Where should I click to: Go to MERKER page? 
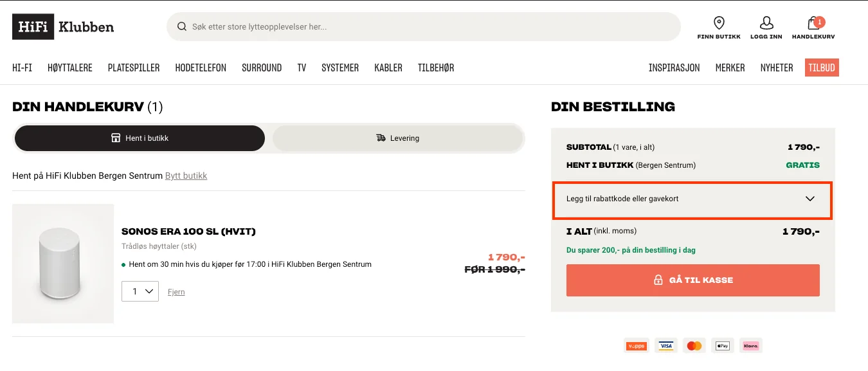coord(730,68)
